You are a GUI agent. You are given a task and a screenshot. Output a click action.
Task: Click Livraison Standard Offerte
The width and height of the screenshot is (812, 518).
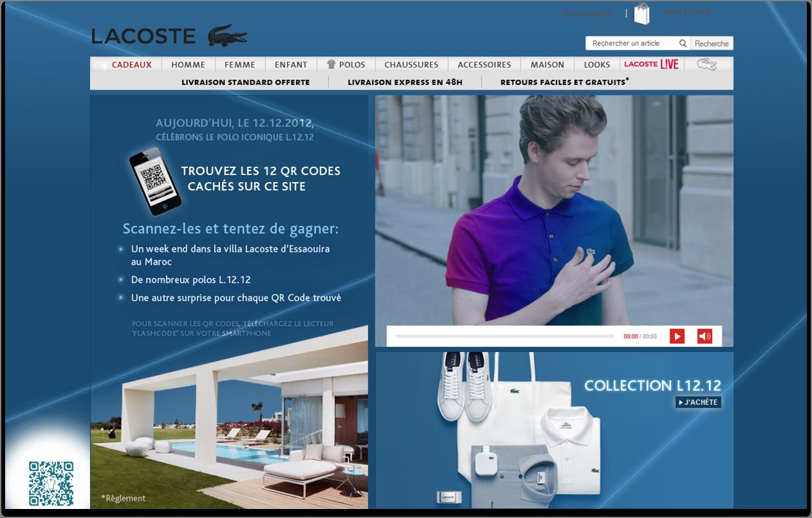pos(246,82)
